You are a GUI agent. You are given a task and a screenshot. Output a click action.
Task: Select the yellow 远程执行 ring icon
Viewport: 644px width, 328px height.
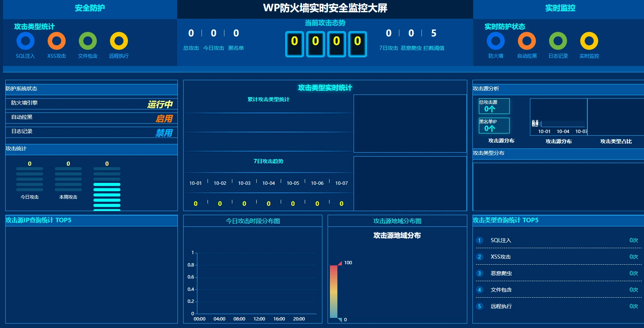pyautogui.click(x=119, y=41)
